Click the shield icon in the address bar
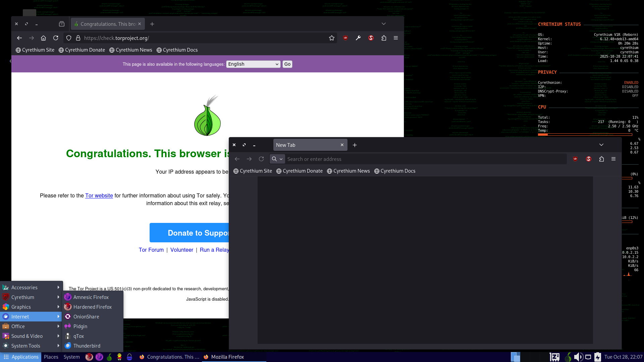The width and height of the screenshot is (644, 362). 68,38
